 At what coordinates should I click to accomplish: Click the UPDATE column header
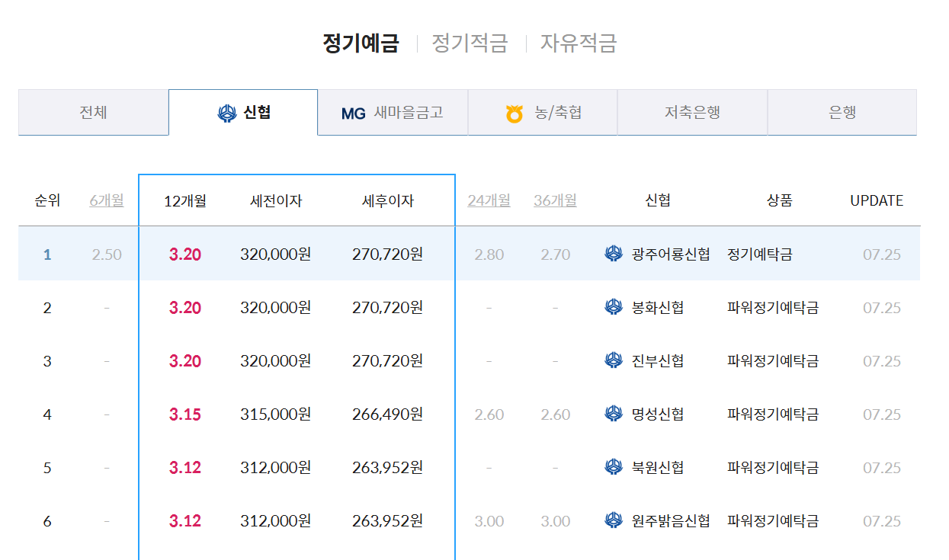point(877,201)
